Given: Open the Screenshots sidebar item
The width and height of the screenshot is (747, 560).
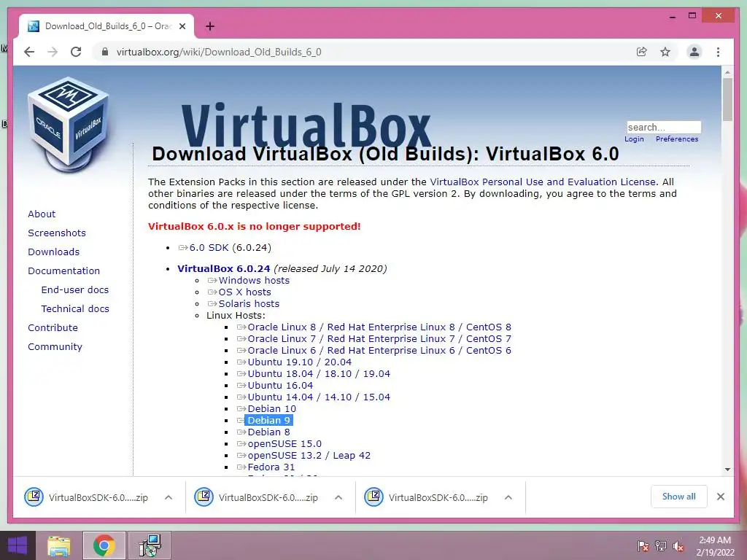Looking at the screenshot, I should tap(57, 233).
